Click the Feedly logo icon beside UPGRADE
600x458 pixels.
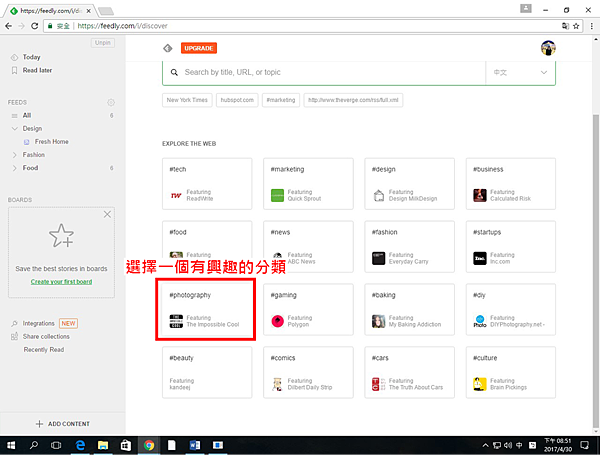tap(168, 48)
